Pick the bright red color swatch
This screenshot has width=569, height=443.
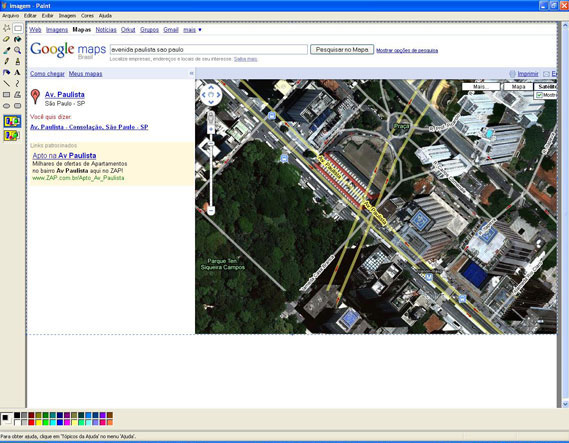[x=31, y=422]
